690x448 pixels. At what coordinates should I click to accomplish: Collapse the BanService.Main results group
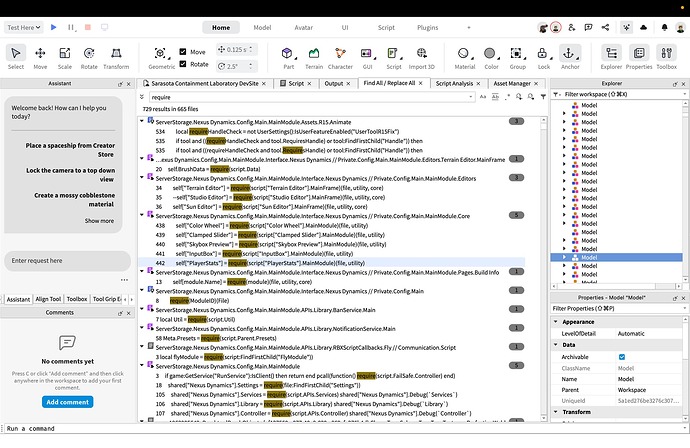(x=142, y=309)
